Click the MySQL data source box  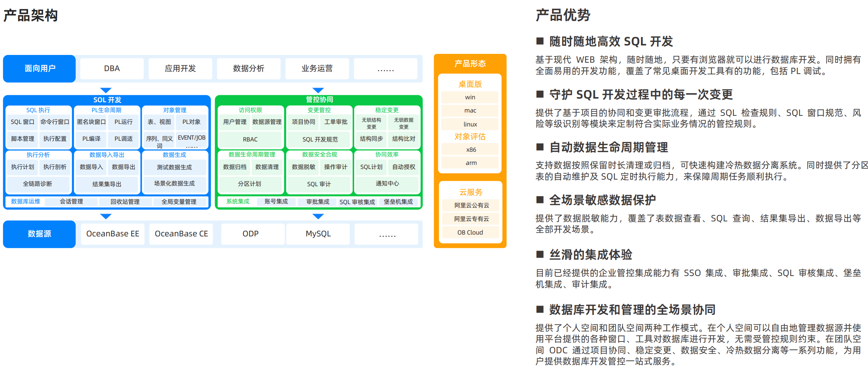pos(318,234)
